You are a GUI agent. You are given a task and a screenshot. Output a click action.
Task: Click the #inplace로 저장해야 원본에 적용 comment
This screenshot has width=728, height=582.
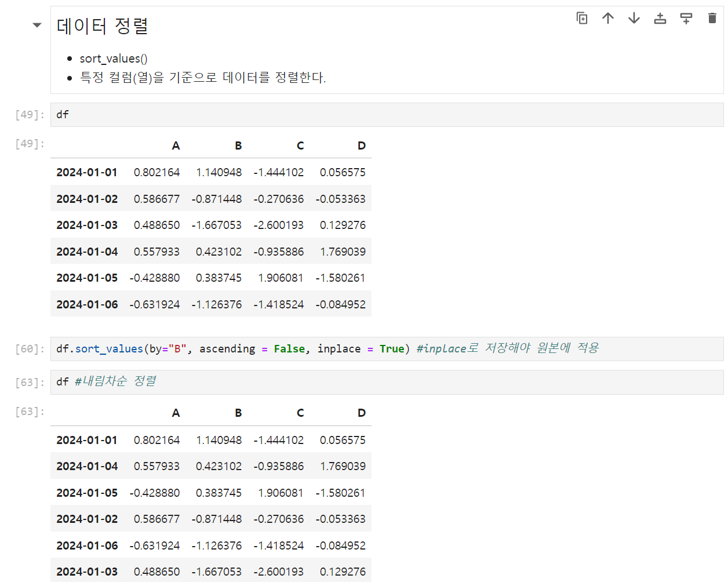pyautogui.click(x=508, y=348)
